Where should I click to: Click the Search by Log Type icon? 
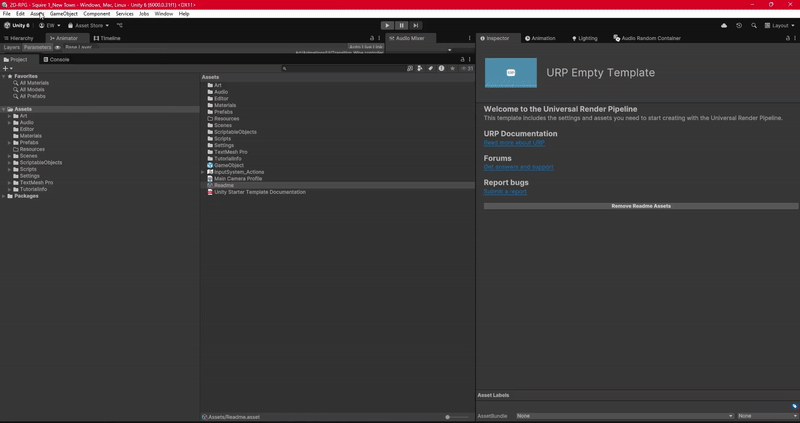coord(441,68)
